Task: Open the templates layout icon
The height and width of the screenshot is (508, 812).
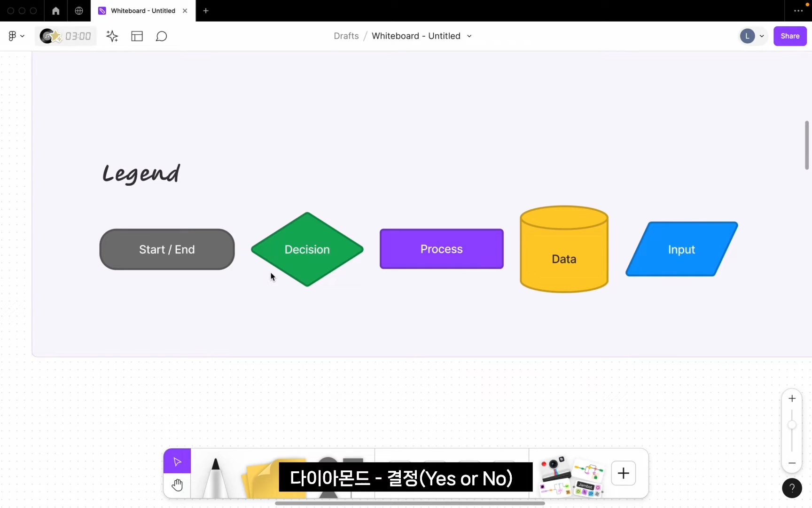Action: (137, 36)
